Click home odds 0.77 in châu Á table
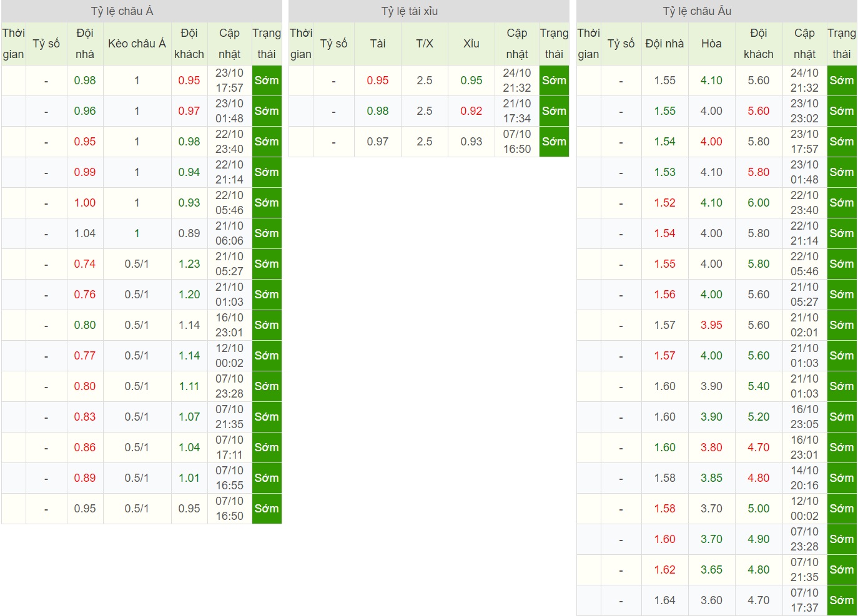Image resolution: width=858 pixels, height=616 pixels. pos(85,356)
